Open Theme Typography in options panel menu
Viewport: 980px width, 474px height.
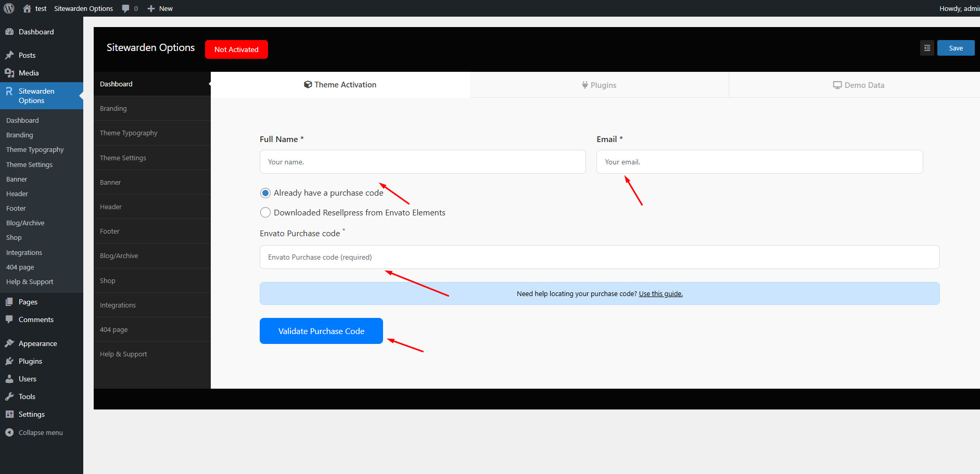152,133
